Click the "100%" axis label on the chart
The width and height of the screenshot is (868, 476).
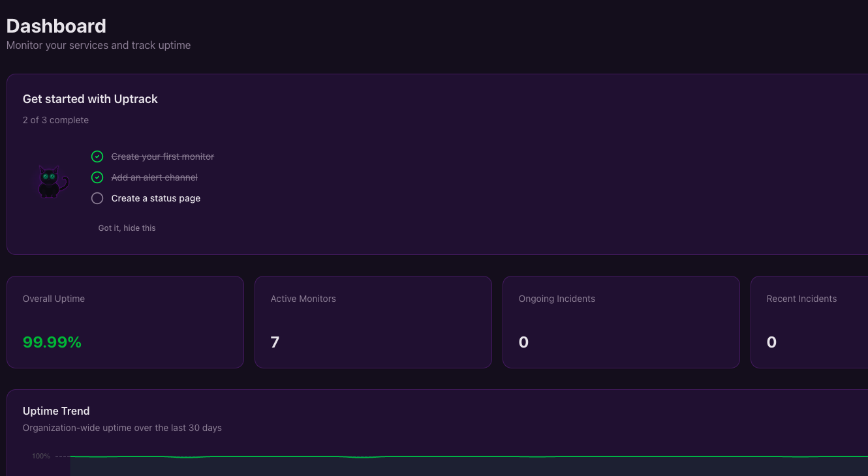40,456
